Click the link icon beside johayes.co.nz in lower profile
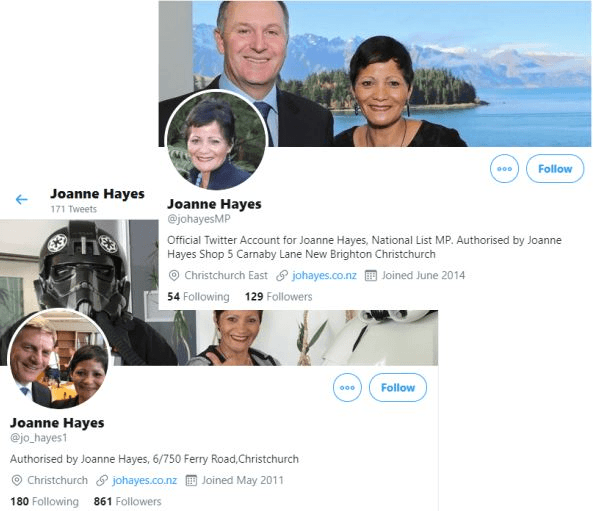The height and width of the screenshot is (511, 593). [x=102, y=480]
